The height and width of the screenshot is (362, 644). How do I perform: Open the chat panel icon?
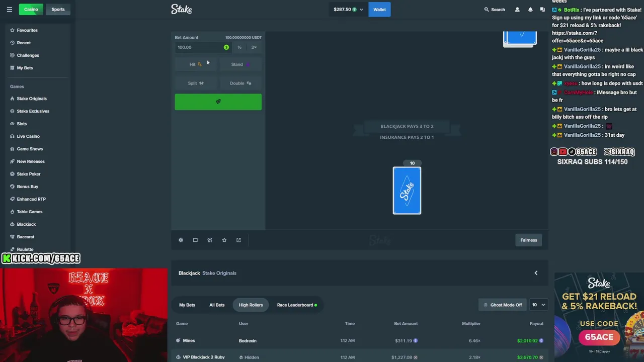[542, 10]
